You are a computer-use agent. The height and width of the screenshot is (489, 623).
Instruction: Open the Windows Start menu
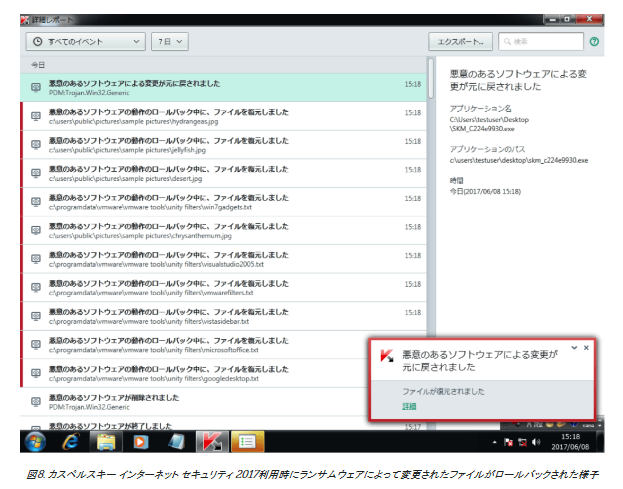(35, 441)
